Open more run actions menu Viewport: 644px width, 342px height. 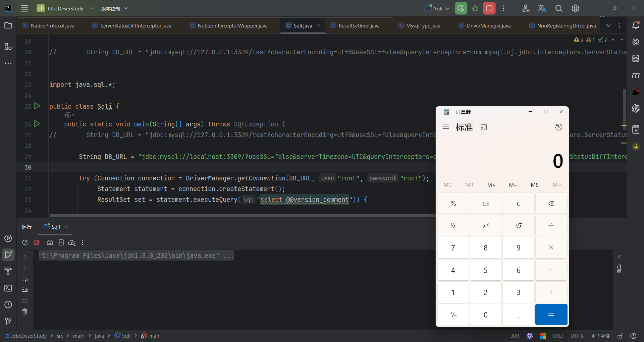click(x=503, y=8)
